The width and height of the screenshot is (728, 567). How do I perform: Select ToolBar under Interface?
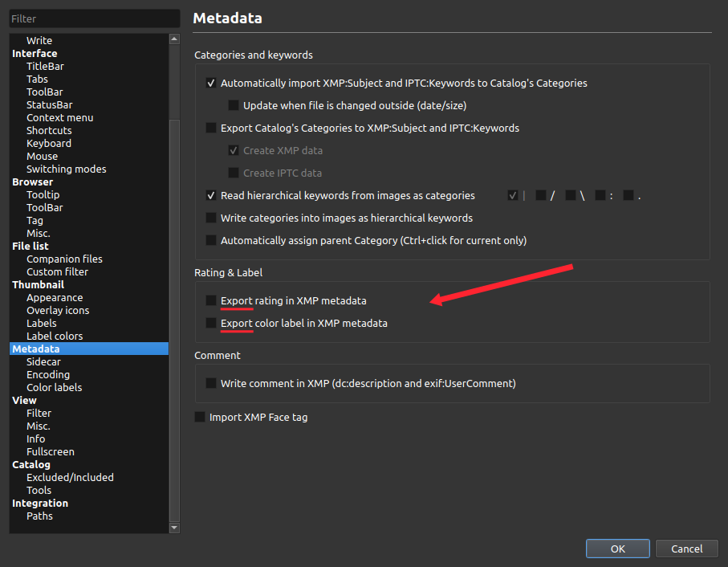(45, 92)
